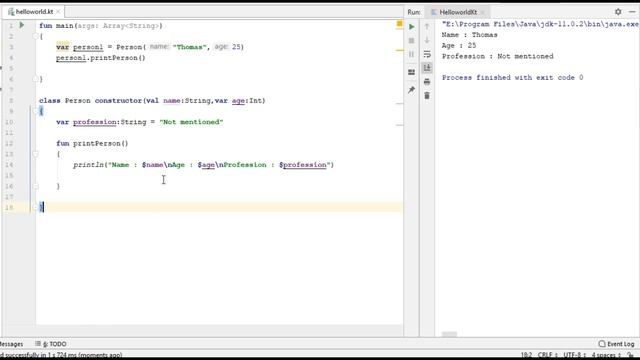
Task: Click the CRLF line separator selector
Action: coord(547,355)
